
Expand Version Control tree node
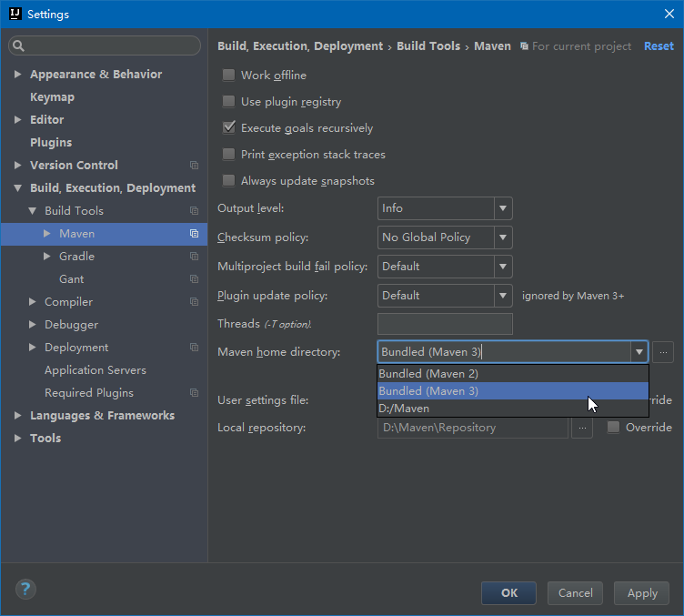click(17, 166)
